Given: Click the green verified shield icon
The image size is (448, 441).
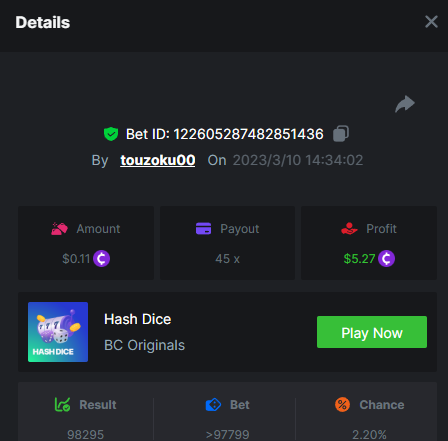Looking at the screenshot, I should (111, 134).
